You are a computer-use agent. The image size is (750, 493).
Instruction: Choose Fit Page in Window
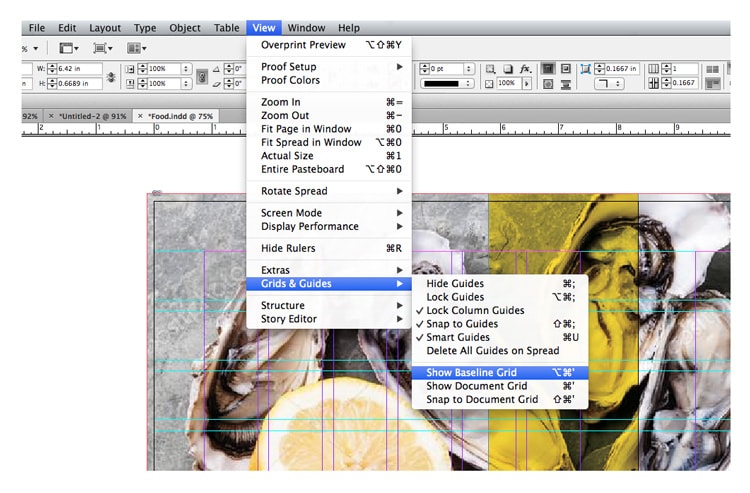(329, 129)
